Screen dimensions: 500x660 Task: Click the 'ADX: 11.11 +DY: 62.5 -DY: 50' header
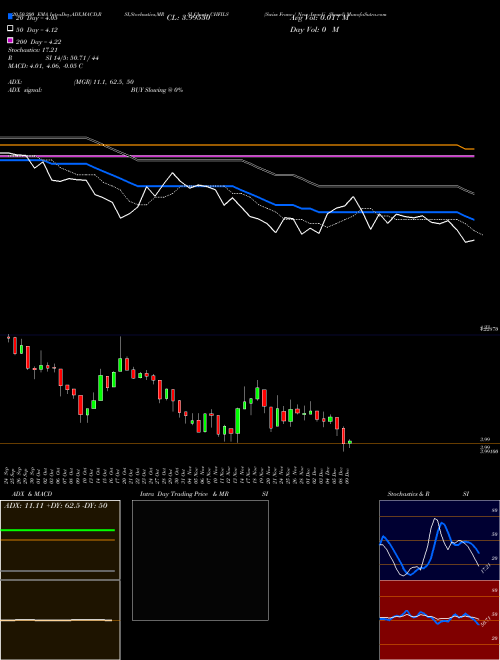click(x=56, y=506)
